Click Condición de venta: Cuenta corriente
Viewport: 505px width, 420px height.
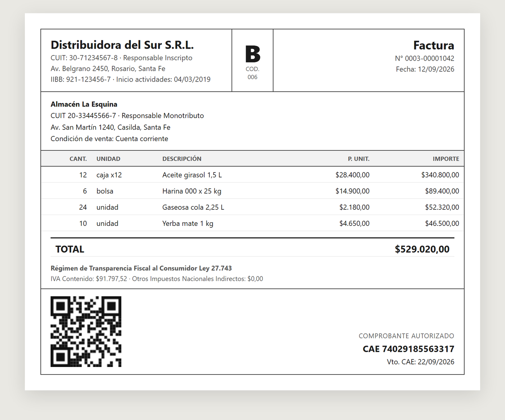(109, 139)
